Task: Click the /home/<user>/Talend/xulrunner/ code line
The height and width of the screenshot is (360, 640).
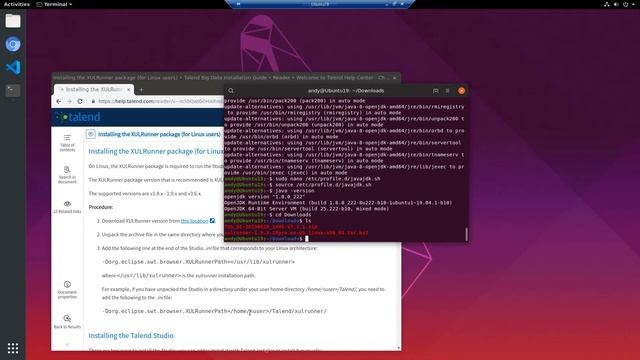Action: 214,311
